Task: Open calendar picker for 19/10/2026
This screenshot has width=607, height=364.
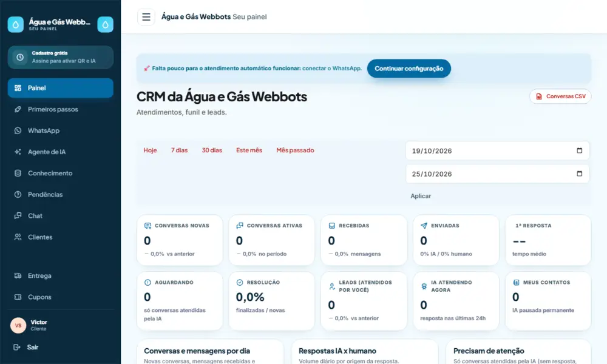Action: pyautogui.click(x=579, y=150)
